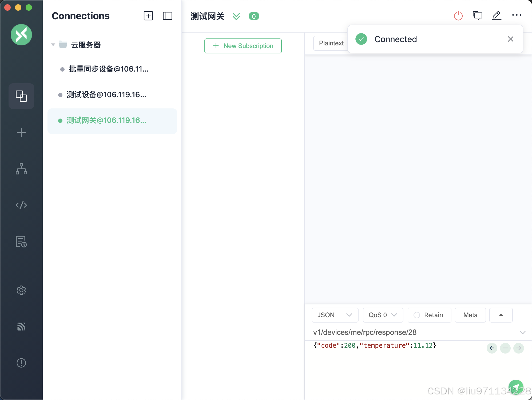This screenshot has height=400, width=532.
Task: Open the three-dot more options menu
Action: click(x=517, y=15)
